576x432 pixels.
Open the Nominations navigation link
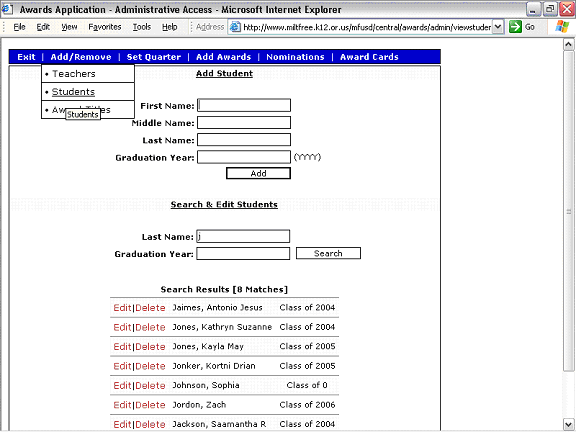point(295,57)
